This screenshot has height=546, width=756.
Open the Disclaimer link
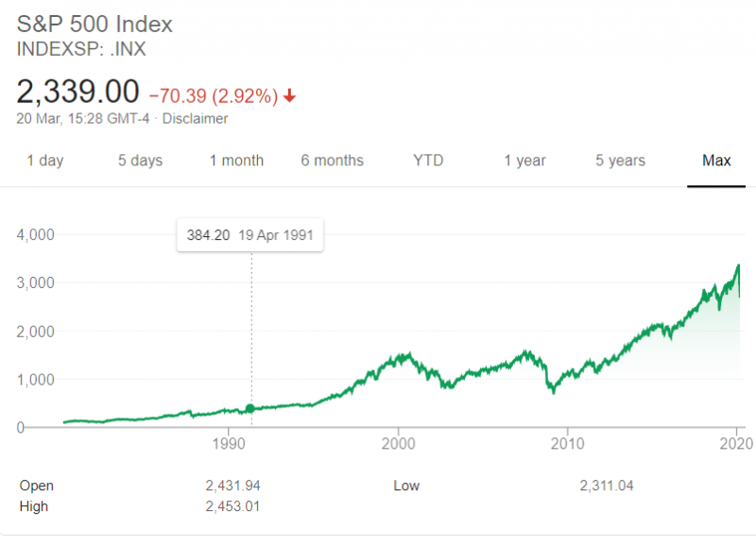click(198, 119)
